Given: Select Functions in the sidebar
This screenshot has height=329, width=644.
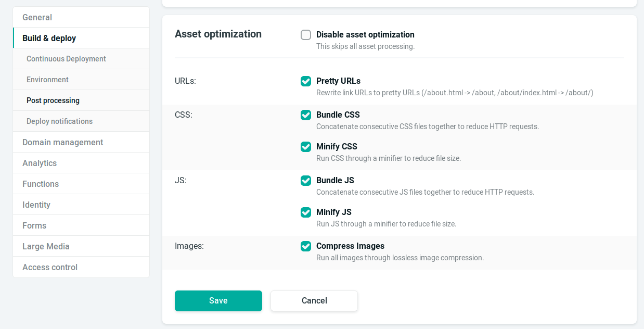Looking at the screenshot, I should pyautogui.click(x=41, y=184).
